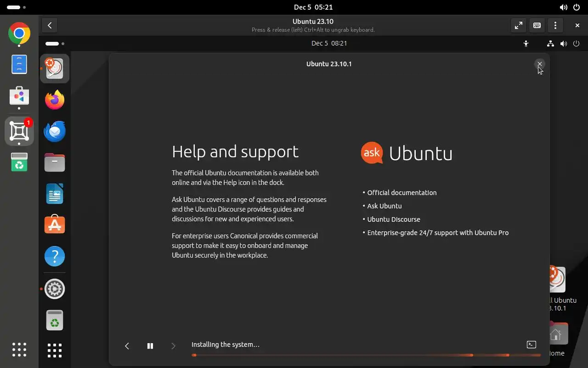Click the guest network status icon
This screenshot has width=588, height=368.
click(x=550, y=44)
